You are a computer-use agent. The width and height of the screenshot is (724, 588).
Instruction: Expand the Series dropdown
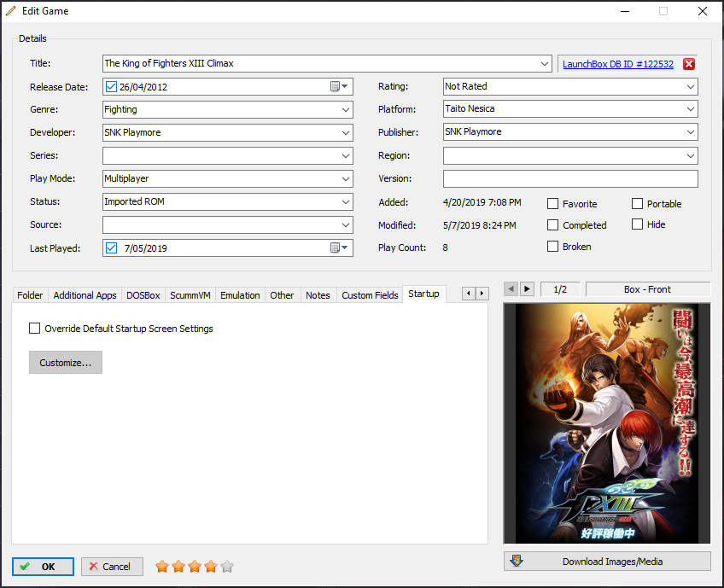[x=346, y=156]
